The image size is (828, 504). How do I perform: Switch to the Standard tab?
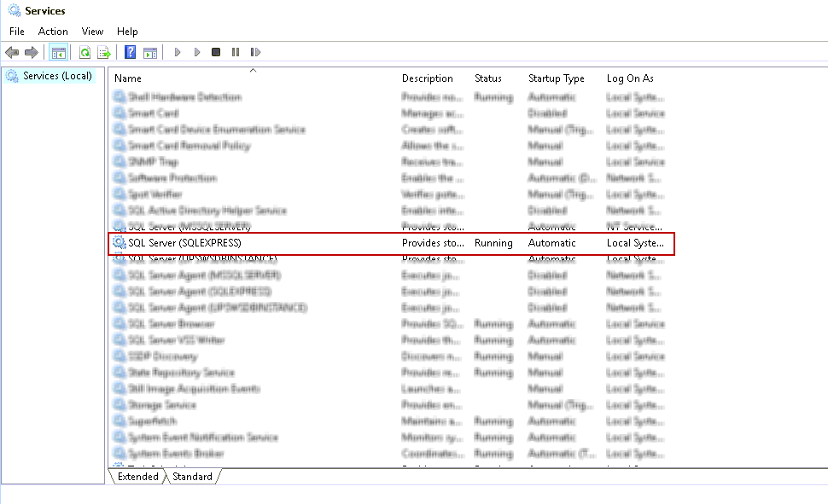(x=192, y=477)
